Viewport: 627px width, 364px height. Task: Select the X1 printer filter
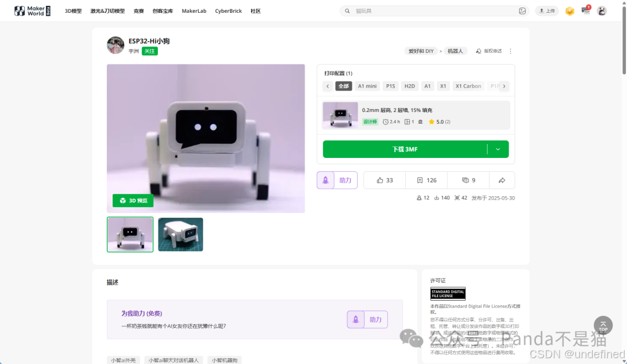(x=443, y=86)
